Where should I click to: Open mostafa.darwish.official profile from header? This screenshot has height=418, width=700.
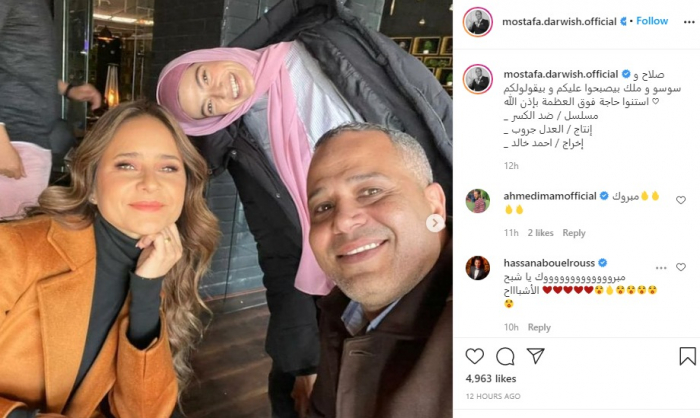point(559,21)
